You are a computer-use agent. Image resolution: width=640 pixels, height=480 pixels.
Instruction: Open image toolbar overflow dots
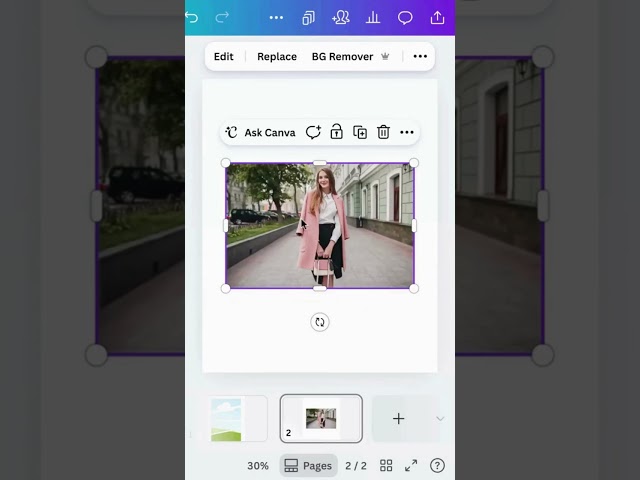tap(420, 56)
